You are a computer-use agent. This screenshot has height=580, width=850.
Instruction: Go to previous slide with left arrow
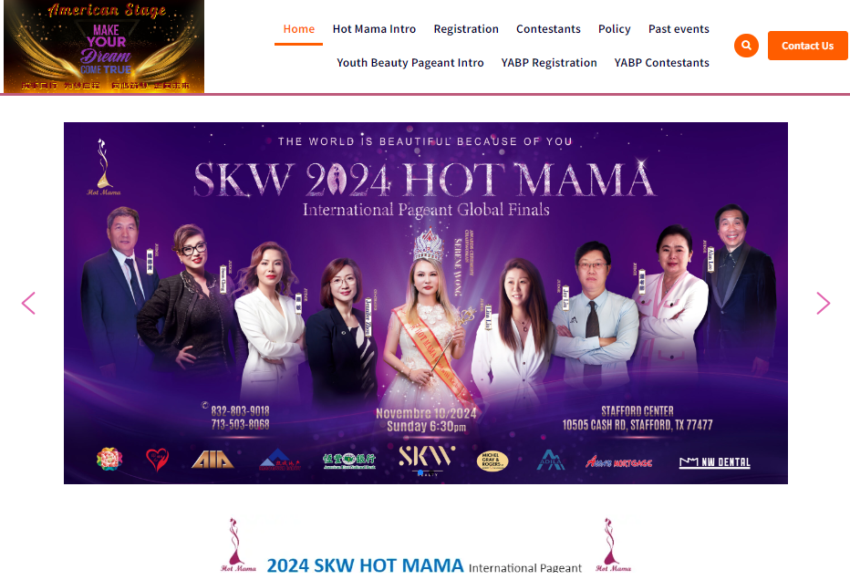point(28,303)
